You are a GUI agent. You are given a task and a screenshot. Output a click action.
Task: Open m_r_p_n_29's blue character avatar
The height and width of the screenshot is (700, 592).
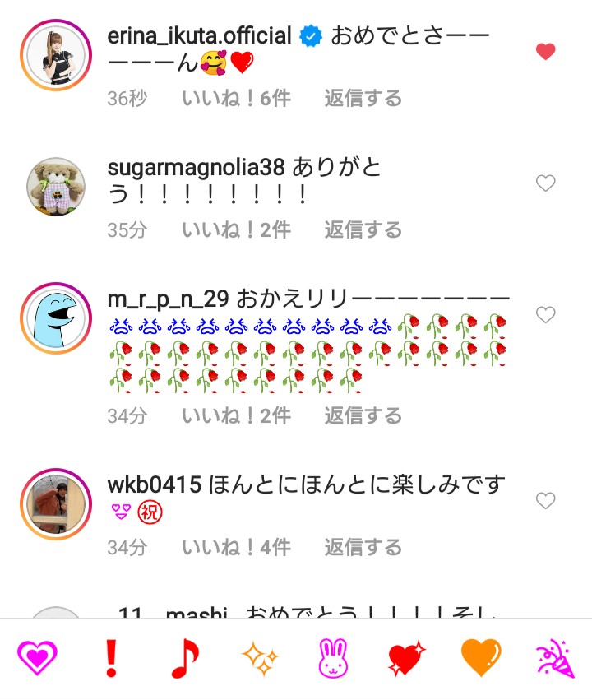point(56,318)
